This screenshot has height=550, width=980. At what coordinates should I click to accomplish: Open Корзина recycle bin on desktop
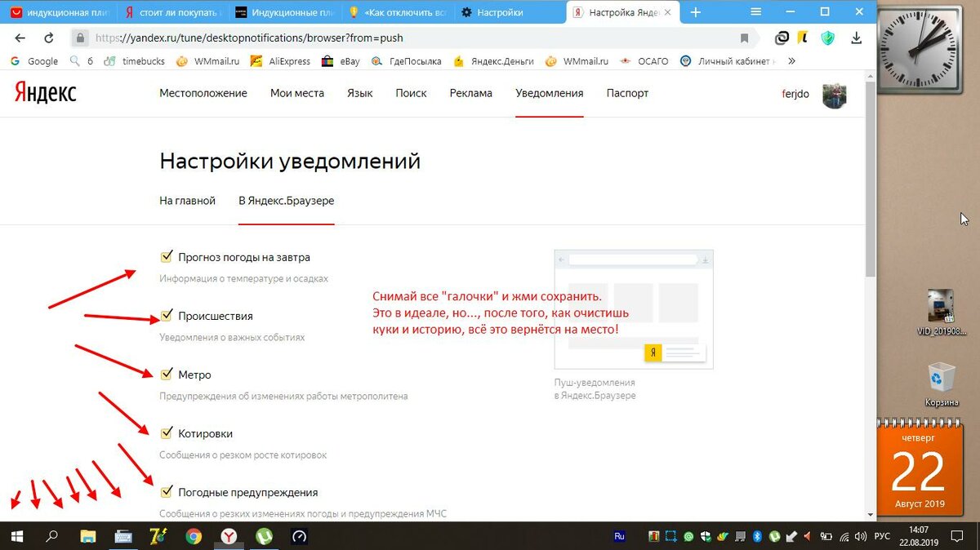tap(941, 384)
